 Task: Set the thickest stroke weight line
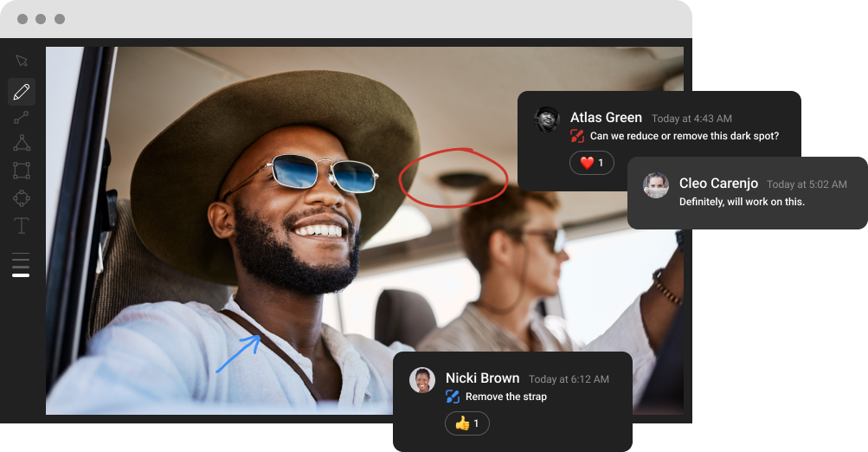[x=21, y=275]
